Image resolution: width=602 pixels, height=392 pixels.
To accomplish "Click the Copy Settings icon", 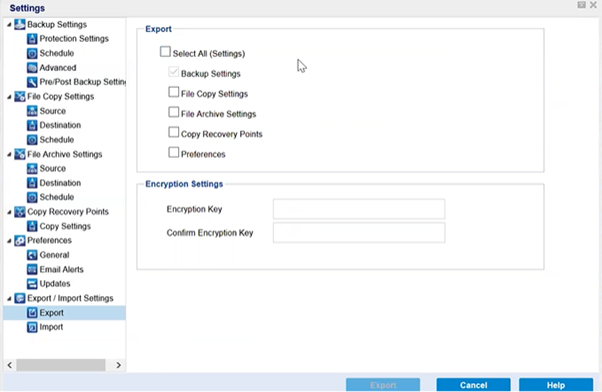I will 32,226.
